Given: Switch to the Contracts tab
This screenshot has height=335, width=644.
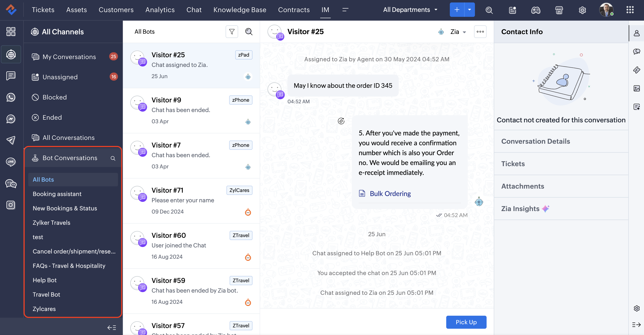Looking at the screenshot, I should click(294, 10).
